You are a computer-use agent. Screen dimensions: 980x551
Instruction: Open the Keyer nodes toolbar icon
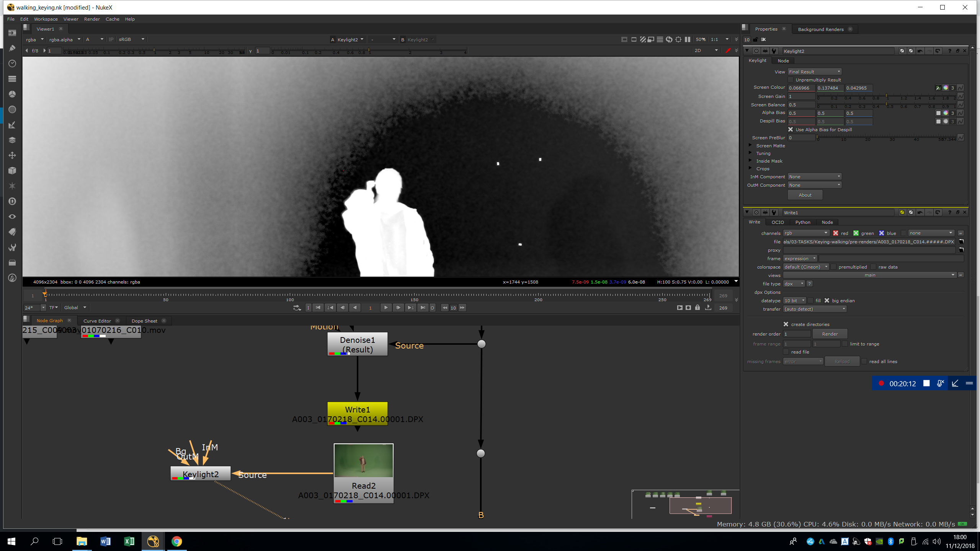[x=12, y=125]
